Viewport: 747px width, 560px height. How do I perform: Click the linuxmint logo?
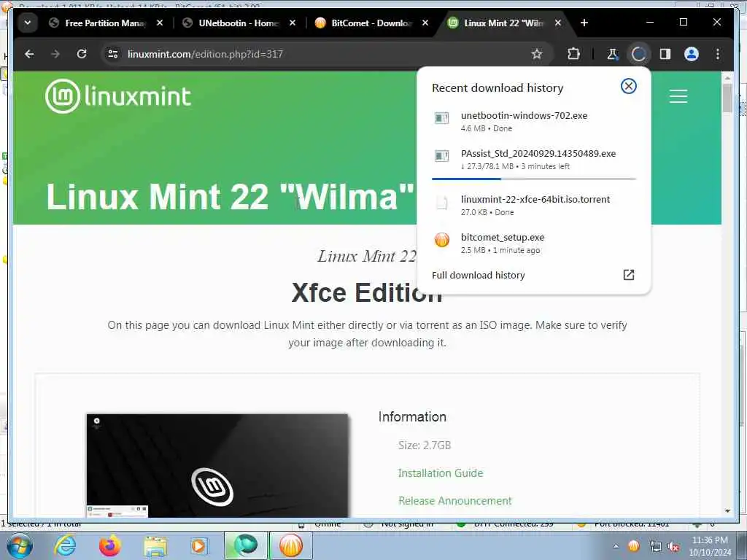118,96
